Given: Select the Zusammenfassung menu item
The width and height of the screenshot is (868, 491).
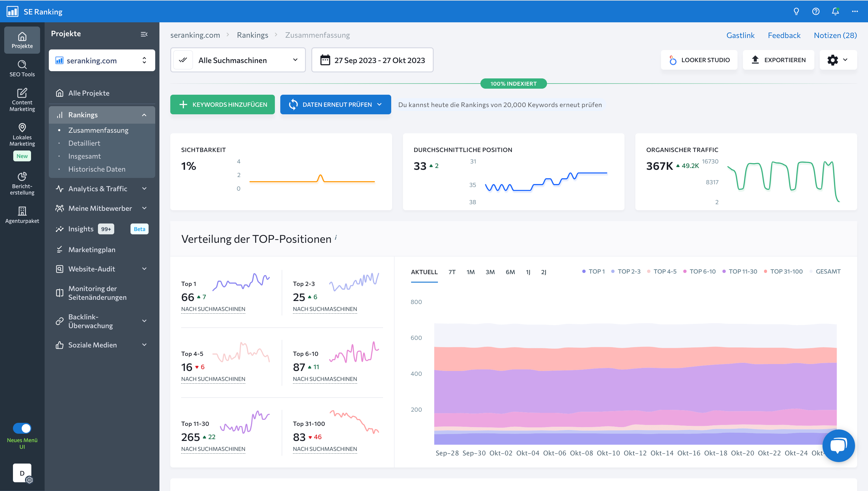Looking at the screenshot, I should click(99, 129).
